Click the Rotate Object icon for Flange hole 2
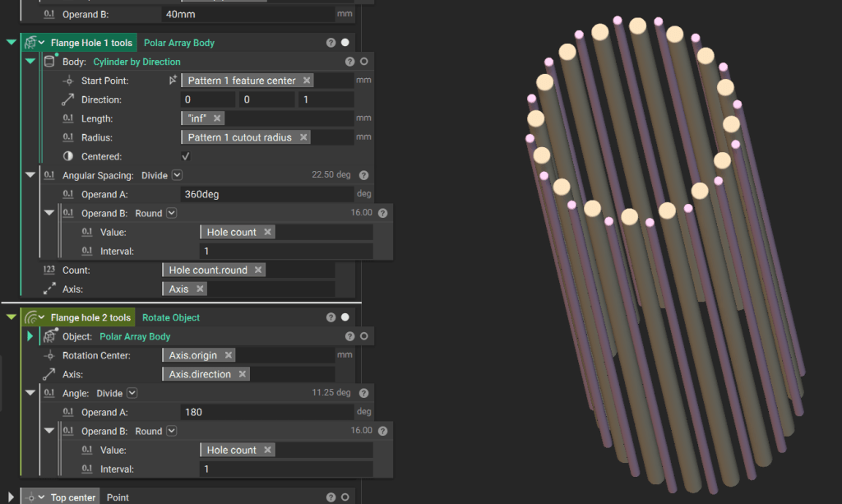The height and width of the screenshot is (504, 842). (x=30, y=317)
